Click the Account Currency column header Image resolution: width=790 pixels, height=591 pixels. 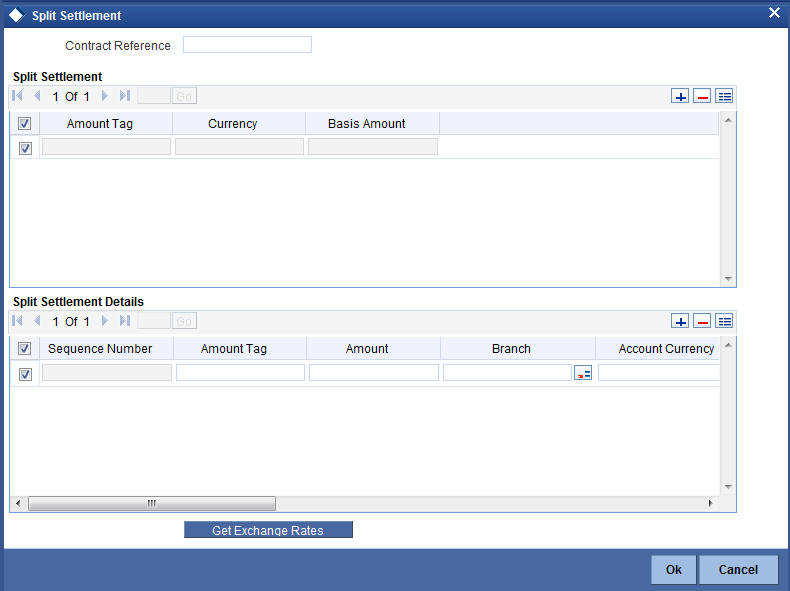pos(658,348)
